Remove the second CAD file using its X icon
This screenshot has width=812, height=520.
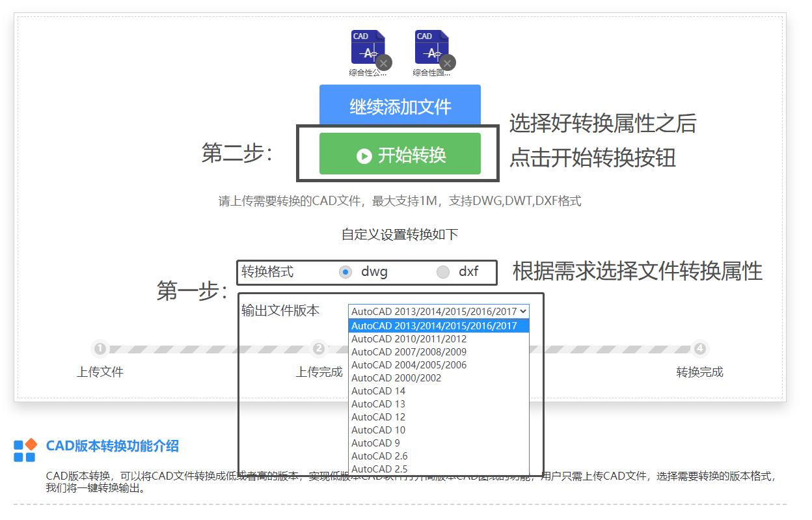tap(447, 62)
